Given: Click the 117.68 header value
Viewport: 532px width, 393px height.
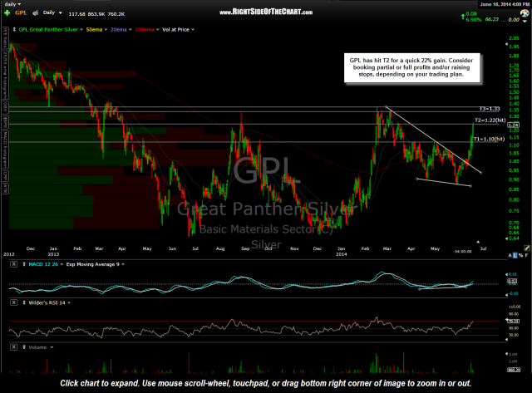Looking at the screenshot, I should click(76, 14).
